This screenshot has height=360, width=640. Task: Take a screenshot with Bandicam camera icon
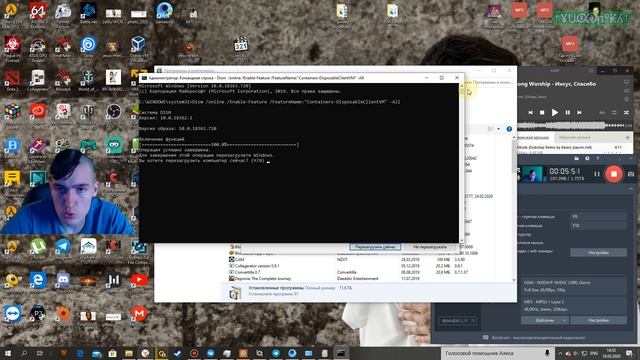click(631, 174)
